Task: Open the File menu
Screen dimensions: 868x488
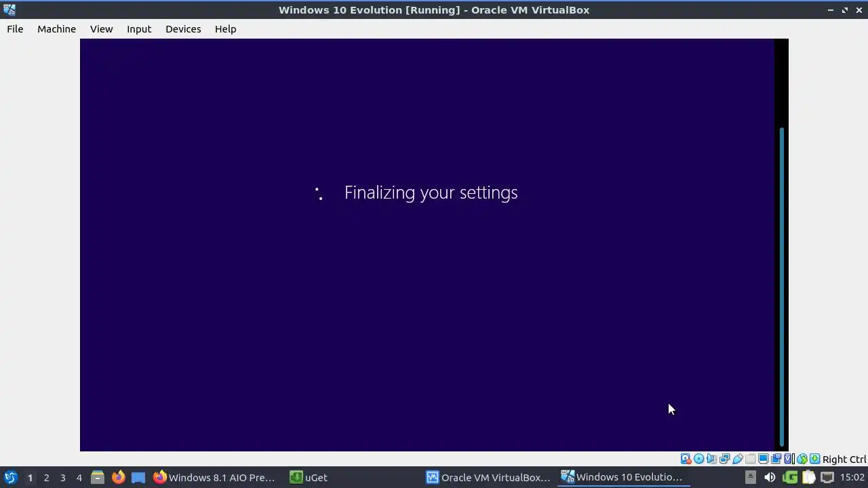Action: click(x=15, y=29)
